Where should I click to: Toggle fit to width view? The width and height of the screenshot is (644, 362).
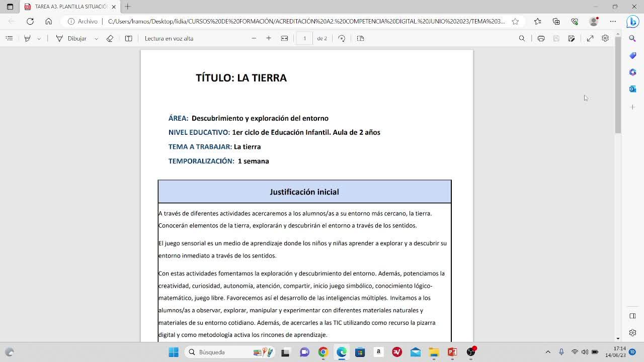click(x=284, y=38)
